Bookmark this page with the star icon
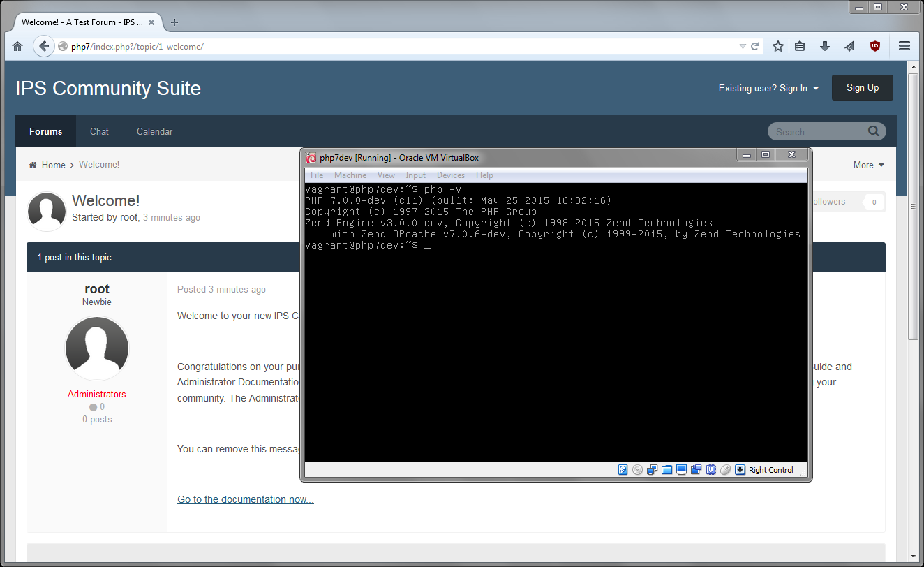Image resolution: width=924 pixels, height=567 pixels. (778, 47)
